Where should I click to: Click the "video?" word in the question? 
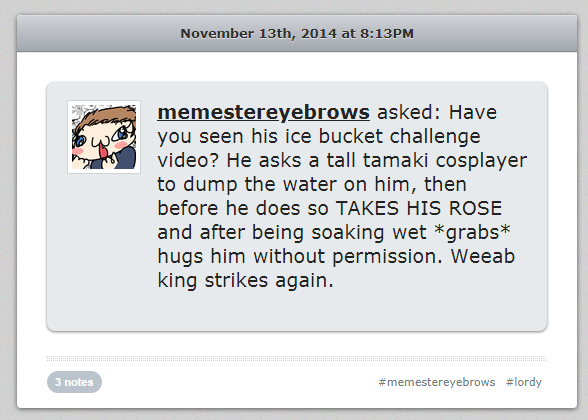(188, 160)
